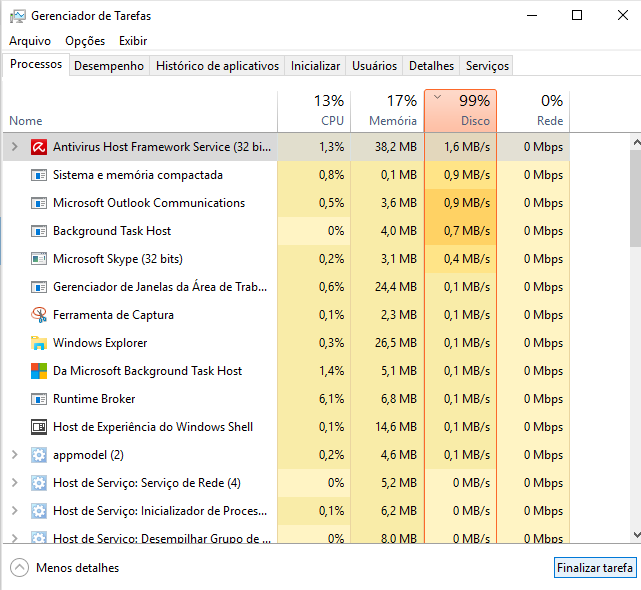Click the vertical scrollbar thumb

[x=636, y=198]
